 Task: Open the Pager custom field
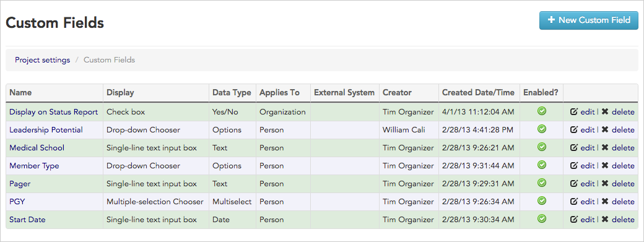coord(20,184)
